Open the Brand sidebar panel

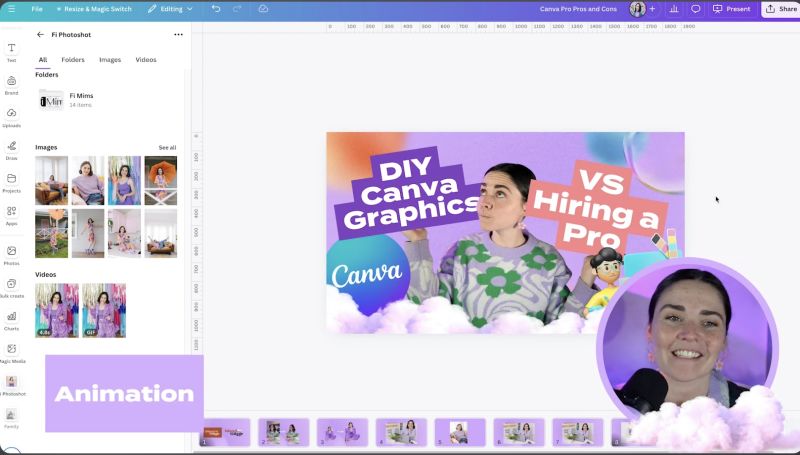pos(11,85)
